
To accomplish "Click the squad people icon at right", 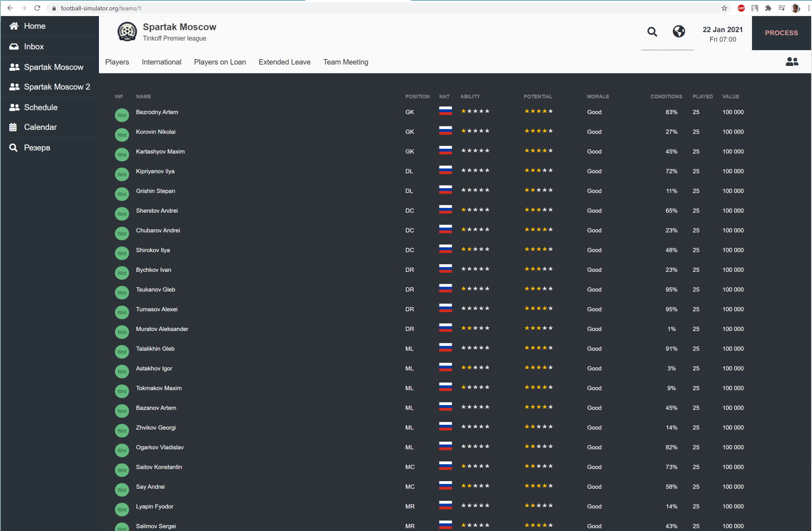I will tap(792, 62).
